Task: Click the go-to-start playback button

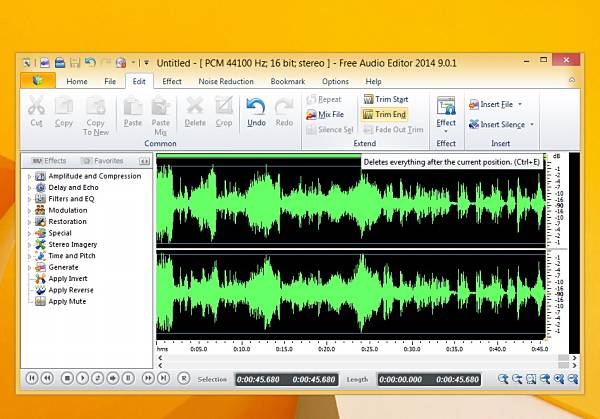Action: 32,378
